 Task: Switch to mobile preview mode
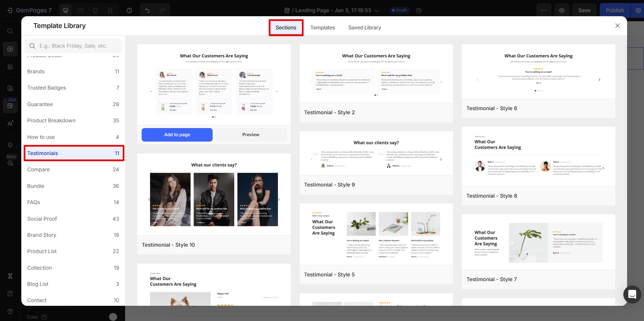95,10
